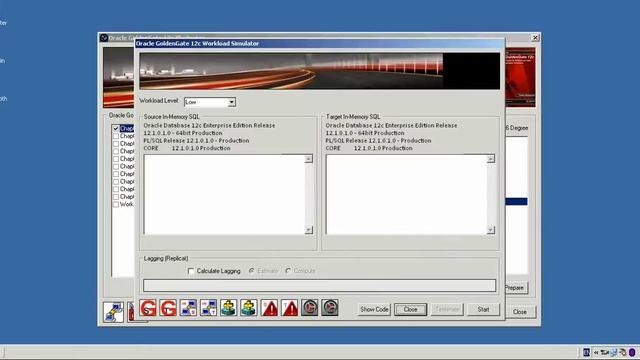The width and height of the screenshot is (640, 360).
Task: Click the Start button
Action: pos(483,309)
